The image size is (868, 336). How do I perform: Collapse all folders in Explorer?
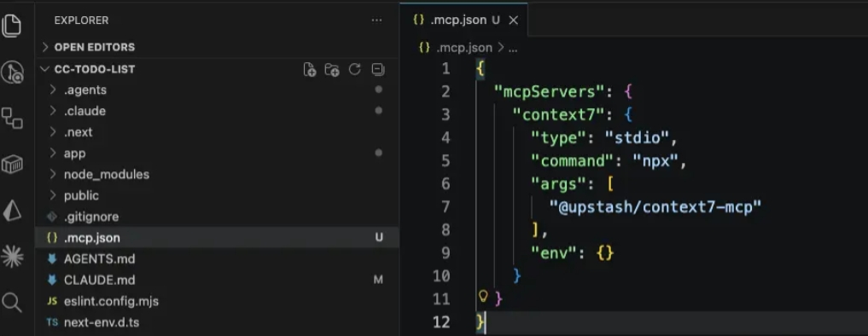(x=378, y=69)
